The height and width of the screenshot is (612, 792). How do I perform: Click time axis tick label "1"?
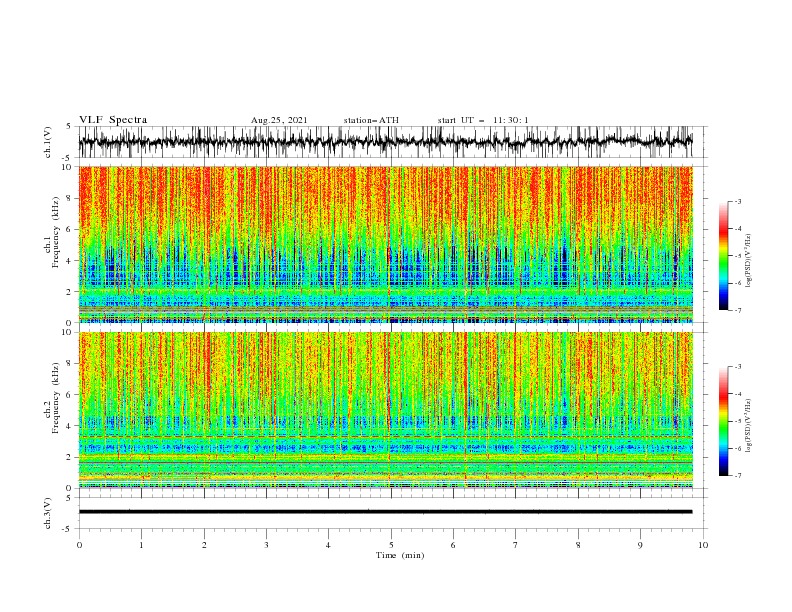point(141,545)
